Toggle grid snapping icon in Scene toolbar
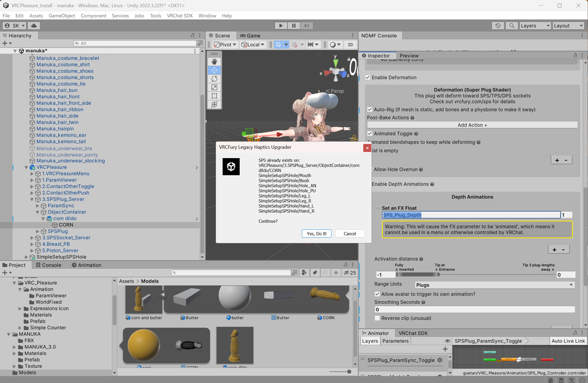The image size is (588, 383). (278, 45)
